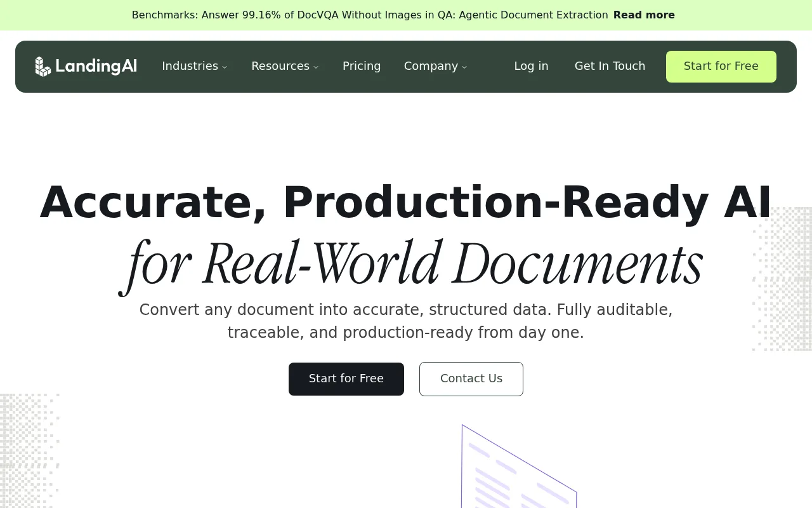Open the Read more benchmark link
The height and width of the screenshot is (508, 812).
(644, 15)
